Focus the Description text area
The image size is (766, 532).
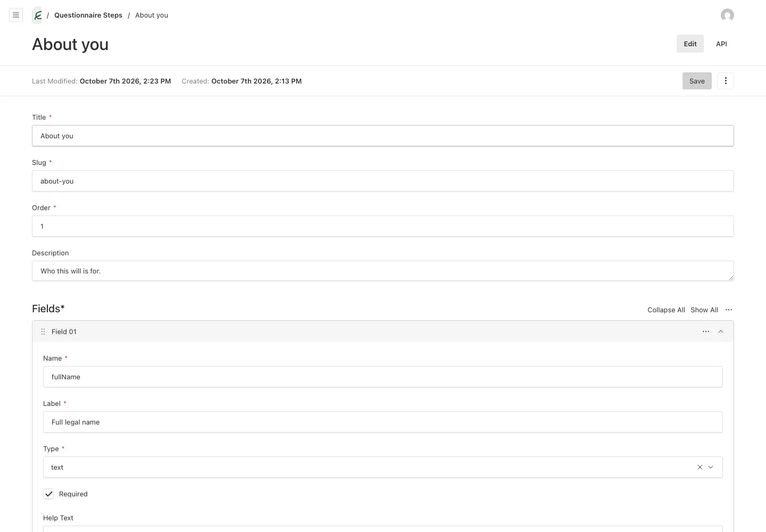click(383, 271)
